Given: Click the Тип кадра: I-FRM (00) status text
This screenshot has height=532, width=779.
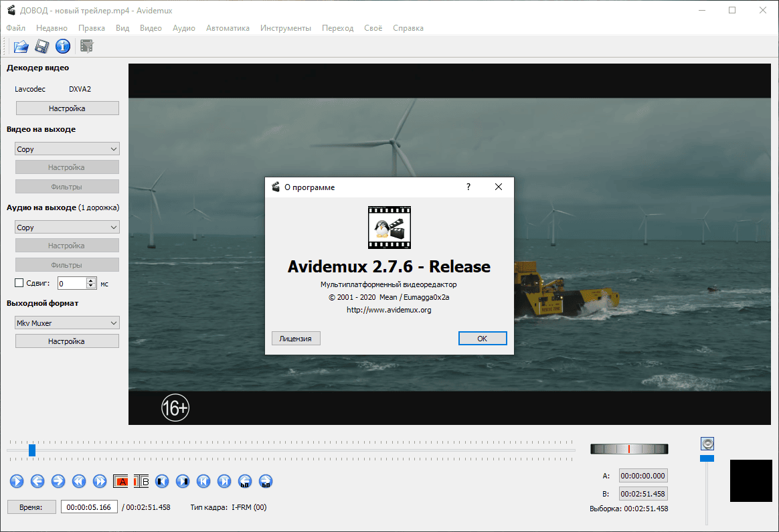Looking at the screenshot, I should click(228, 507).
